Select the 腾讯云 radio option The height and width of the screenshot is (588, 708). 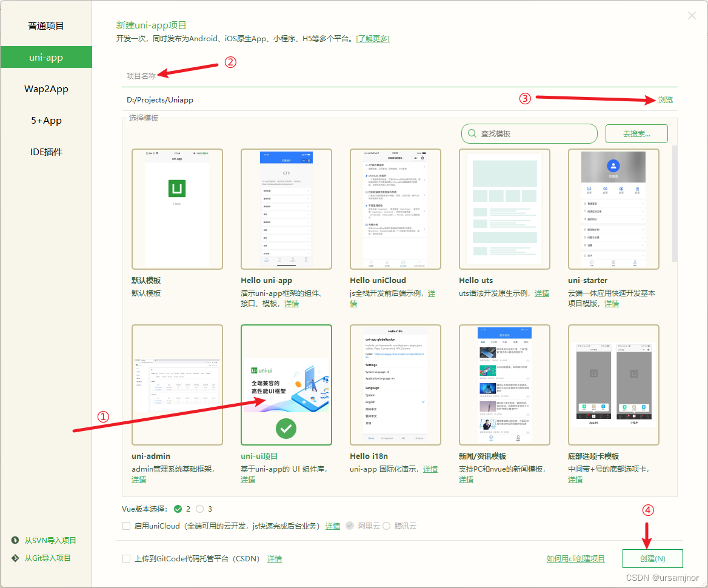coord(387,526)
